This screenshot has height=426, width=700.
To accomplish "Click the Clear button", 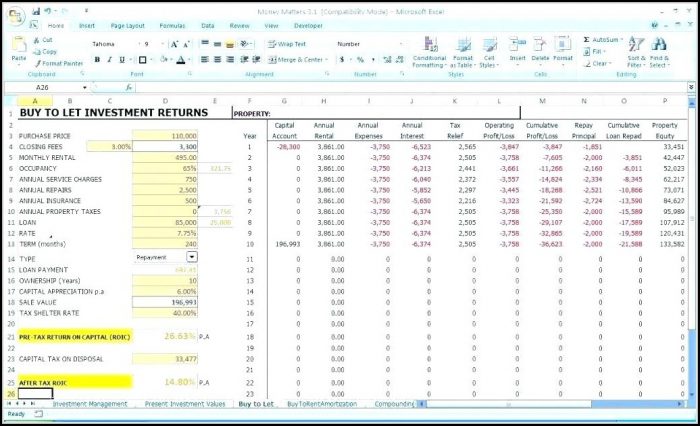I will click(x=596, y=63).
